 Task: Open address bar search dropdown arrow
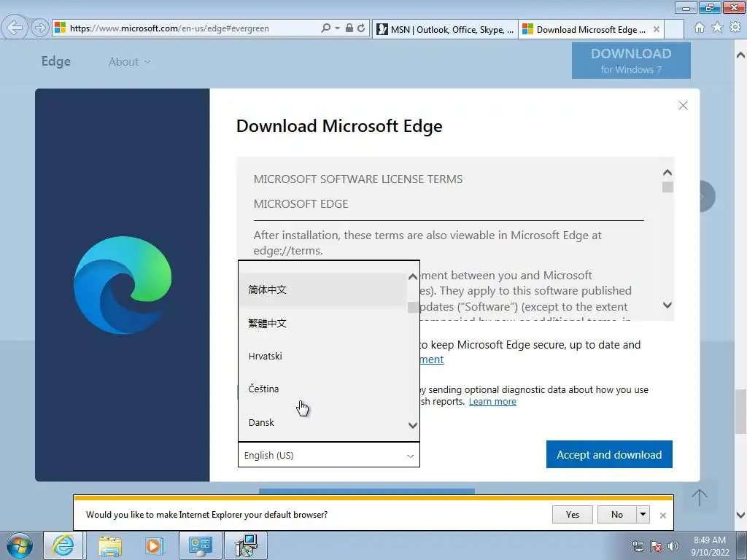[337, 28]
